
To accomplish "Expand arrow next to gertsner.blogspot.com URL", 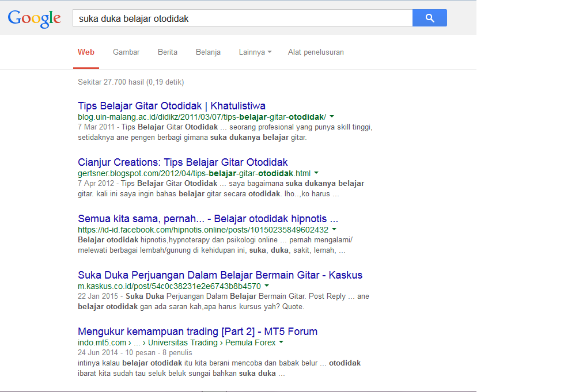I will click(316, 173).
